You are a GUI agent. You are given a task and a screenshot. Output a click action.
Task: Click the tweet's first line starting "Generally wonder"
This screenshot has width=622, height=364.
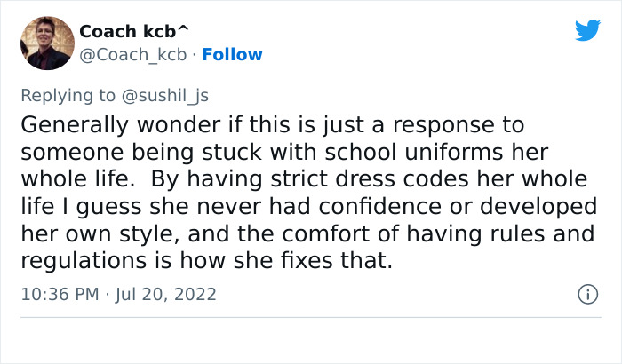pos(271,124)
